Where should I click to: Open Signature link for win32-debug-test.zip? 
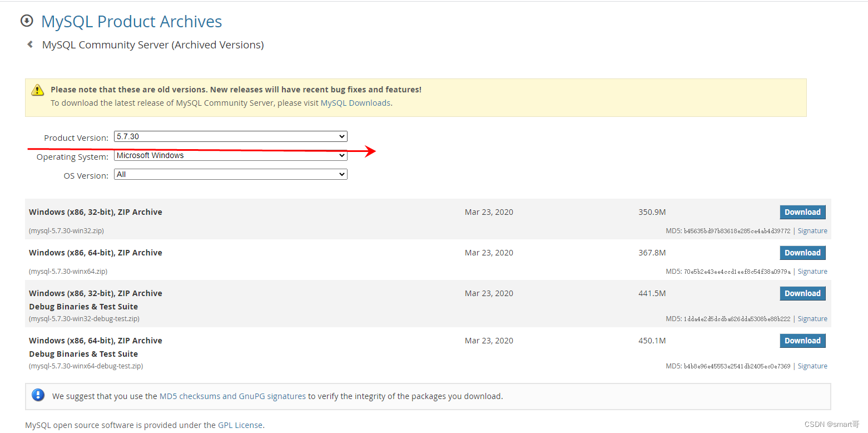point(812,319)
